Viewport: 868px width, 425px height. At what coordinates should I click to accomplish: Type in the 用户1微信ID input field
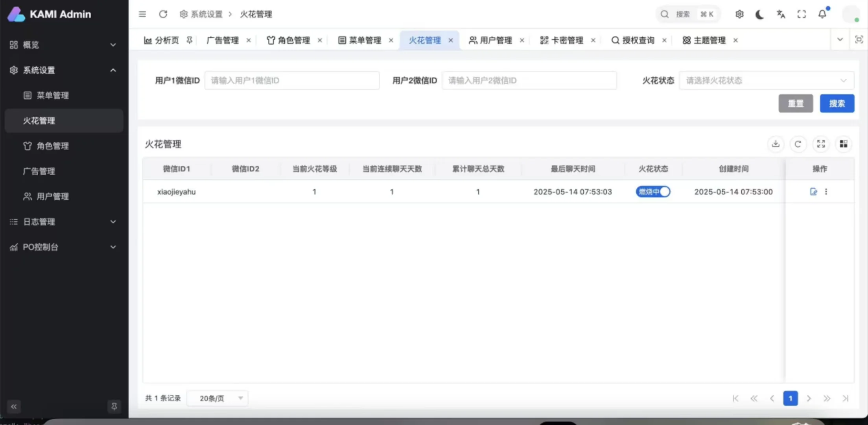click(291, 80)
